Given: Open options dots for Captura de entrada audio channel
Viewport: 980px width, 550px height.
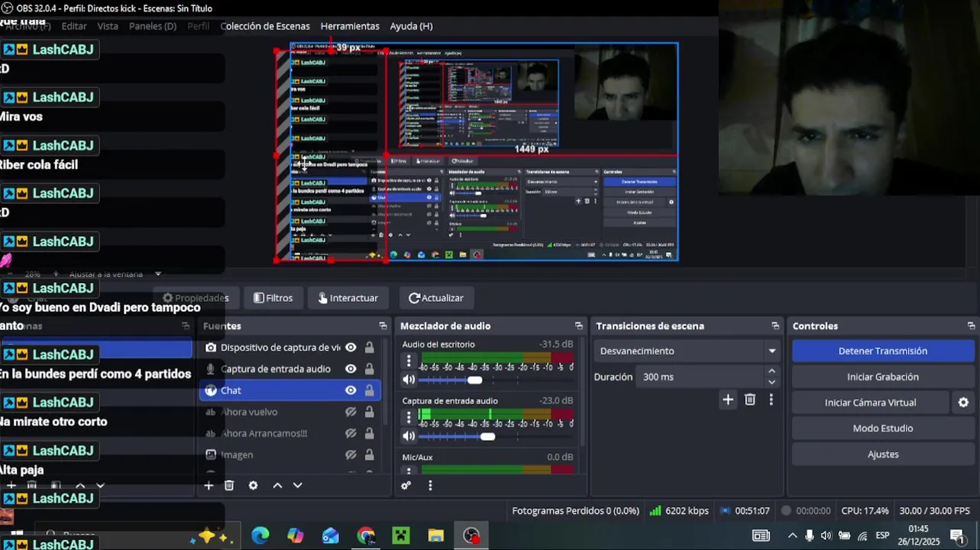Looking at the screenshot, I should (x=409, y=417).
